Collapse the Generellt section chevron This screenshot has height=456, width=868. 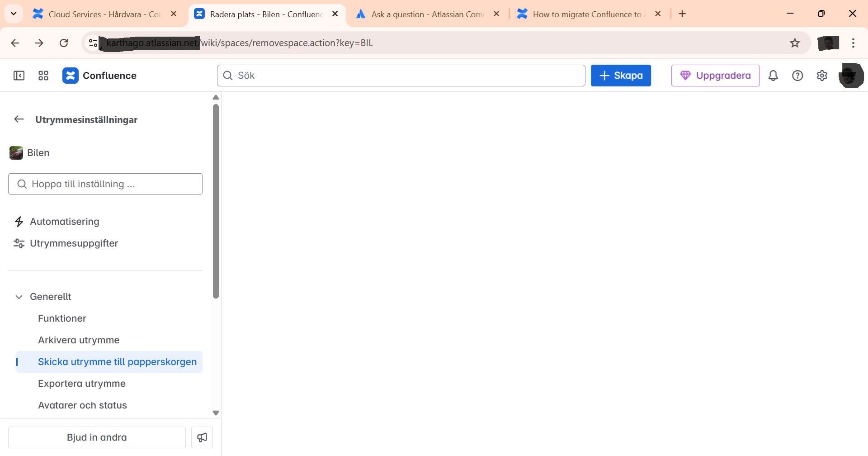click(x=19, y=297)
